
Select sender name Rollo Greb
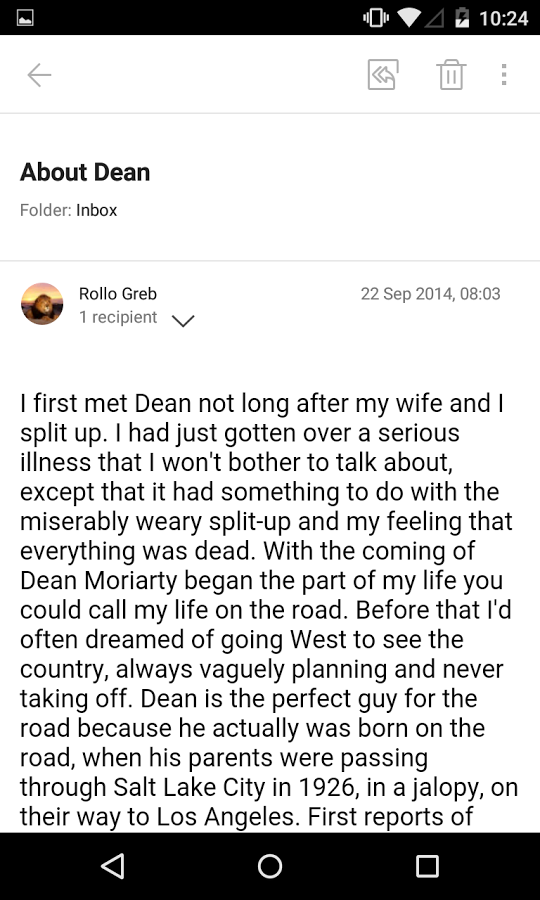[x=118, y=293]
